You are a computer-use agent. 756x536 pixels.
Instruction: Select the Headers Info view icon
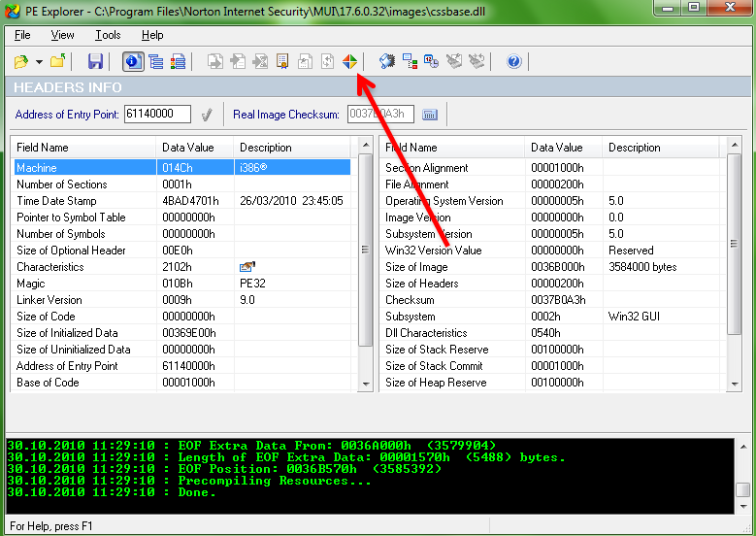click(x=133, y=62)
